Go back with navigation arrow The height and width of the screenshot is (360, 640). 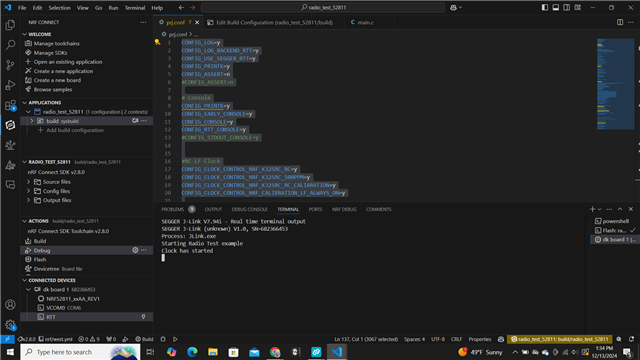point(181,7)
